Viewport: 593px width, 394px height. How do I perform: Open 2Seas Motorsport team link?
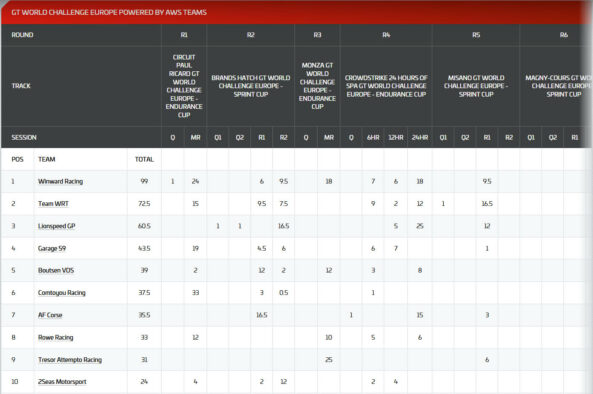tap(62, 382)
